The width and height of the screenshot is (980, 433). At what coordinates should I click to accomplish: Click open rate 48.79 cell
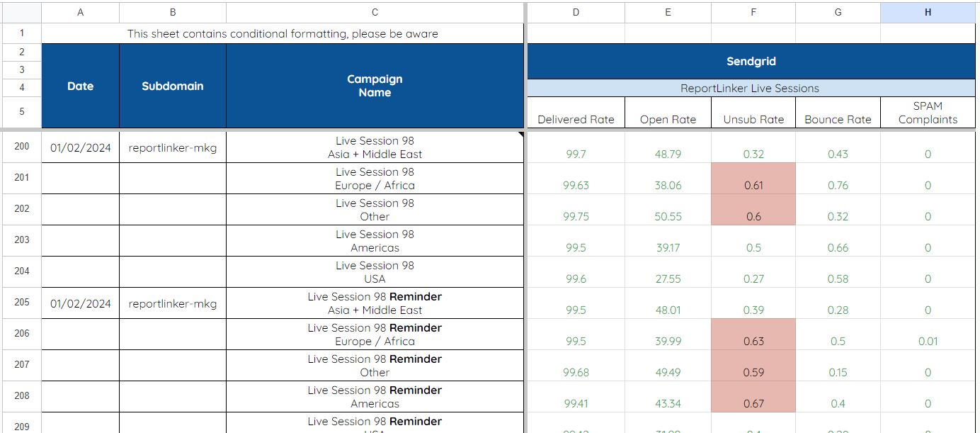point(668,147)
